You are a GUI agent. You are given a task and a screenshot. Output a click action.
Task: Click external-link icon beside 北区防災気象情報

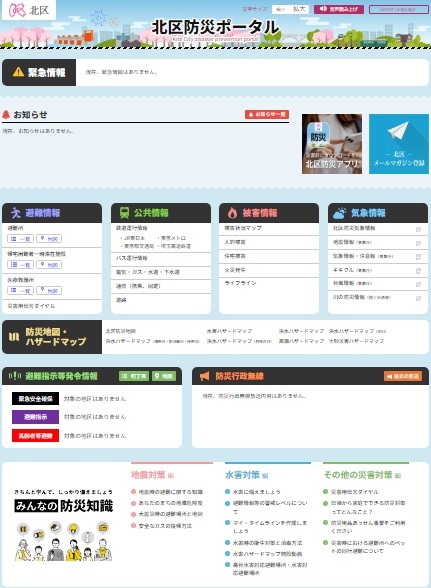418,229
